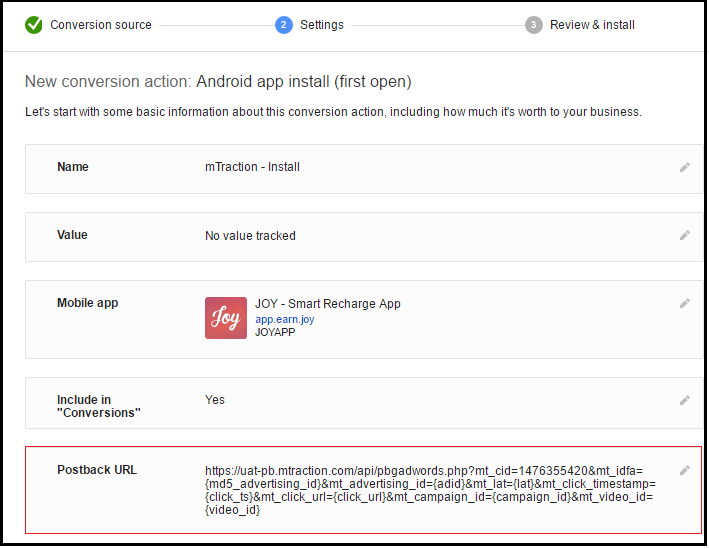Click the Include in "Conversions" label
The width and height of the screenshot is (709, 549).
pos(99,406)
